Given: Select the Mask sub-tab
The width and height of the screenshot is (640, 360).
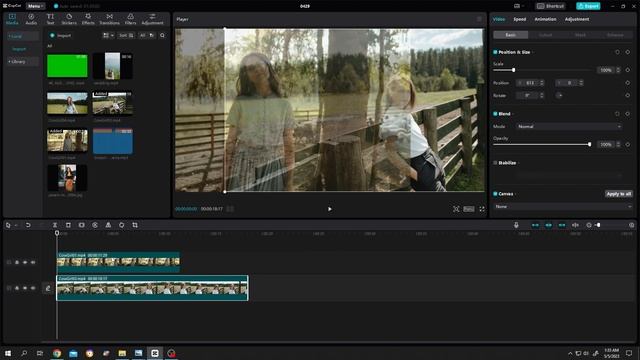Looking at the screenshot, I should click(580, 35).
